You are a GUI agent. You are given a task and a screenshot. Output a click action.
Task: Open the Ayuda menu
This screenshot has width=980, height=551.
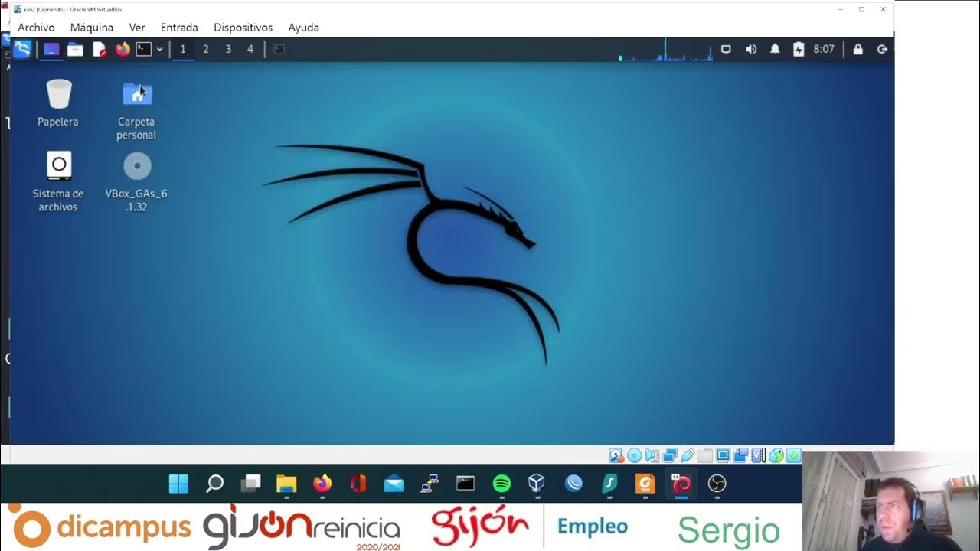303,27
